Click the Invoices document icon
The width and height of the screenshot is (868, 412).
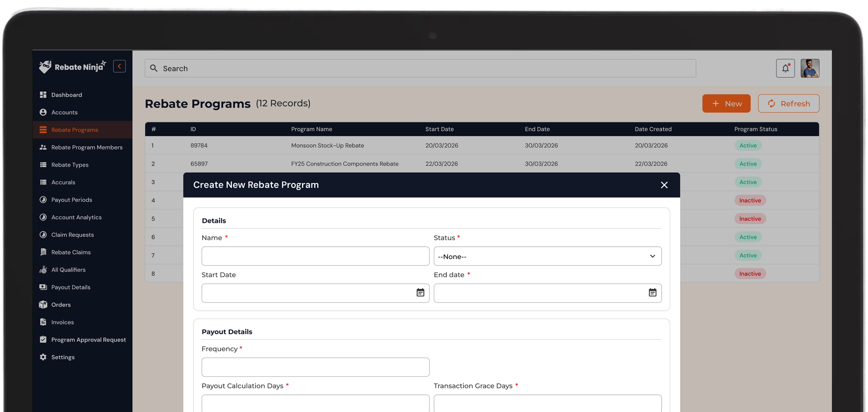[x=43, y=322]
